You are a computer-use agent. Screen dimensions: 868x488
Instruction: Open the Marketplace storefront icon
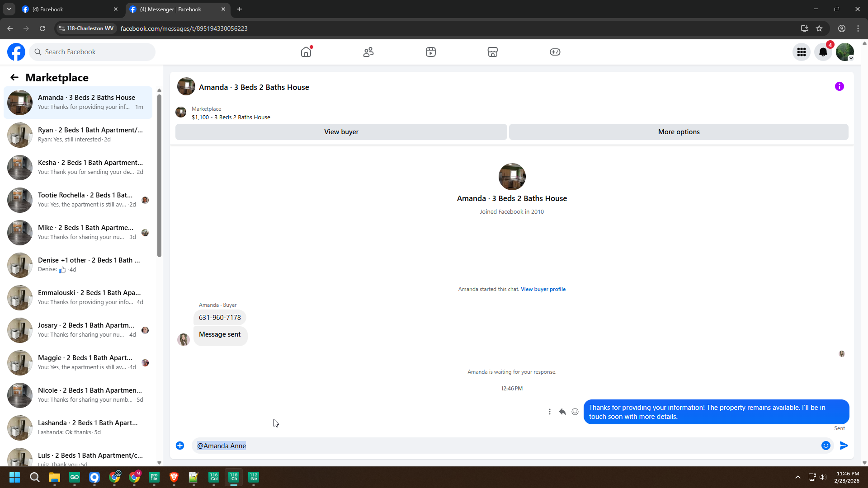click(493, 52)
